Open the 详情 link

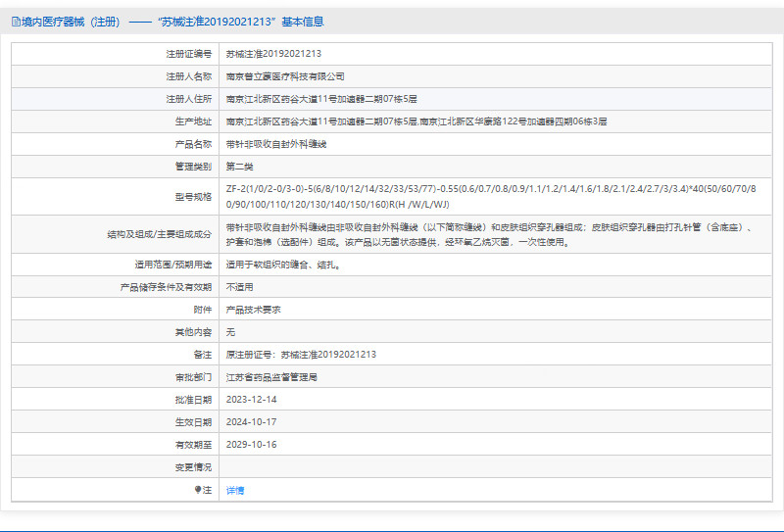pos(235,490)
